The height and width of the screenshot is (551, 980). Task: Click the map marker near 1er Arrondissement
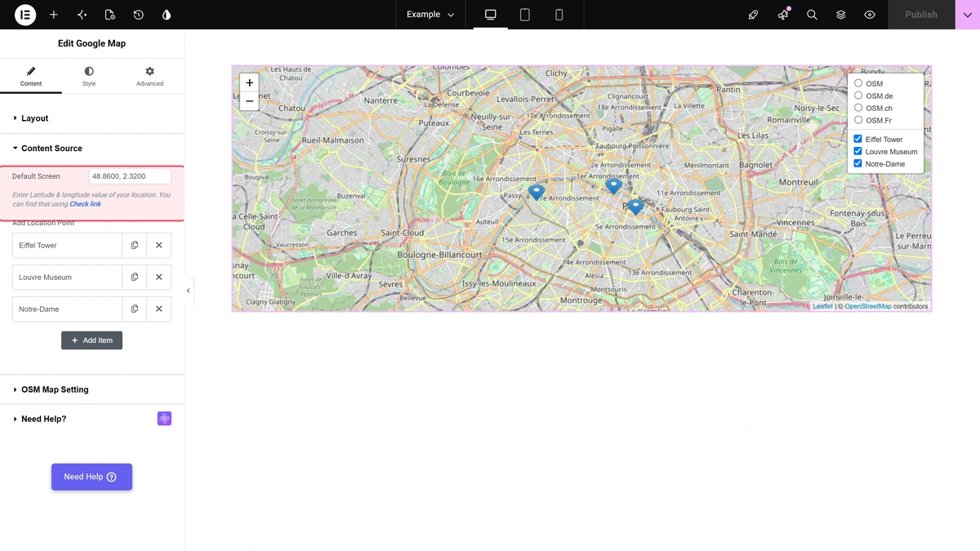coord(614,186)
